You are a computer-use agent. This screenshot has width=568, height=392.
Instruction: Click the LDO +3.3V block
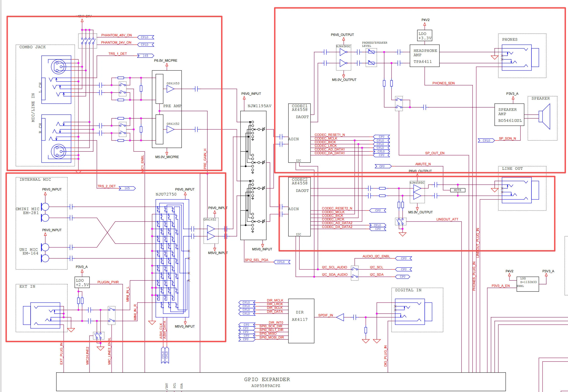[424, 36]
